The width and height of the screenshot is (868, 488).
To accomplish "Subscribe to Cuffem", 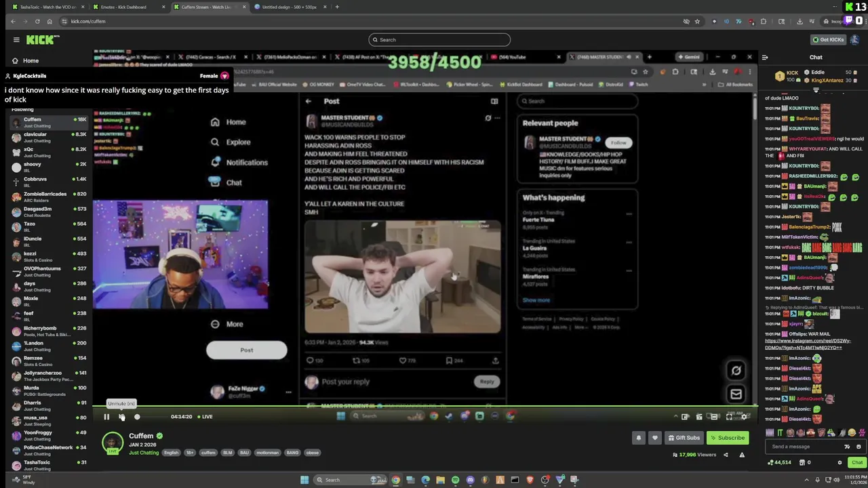I will coord(728,438).
